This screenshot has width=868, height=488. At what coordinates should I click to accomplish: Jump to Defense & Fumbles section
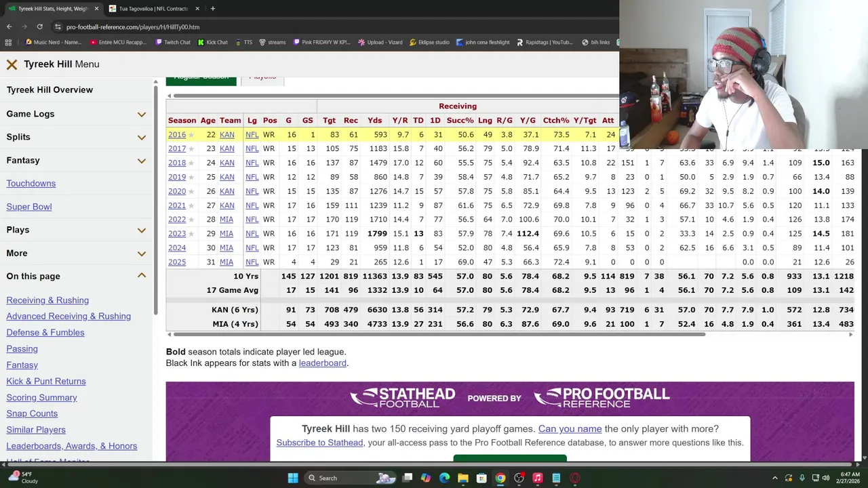pos(45,333)
